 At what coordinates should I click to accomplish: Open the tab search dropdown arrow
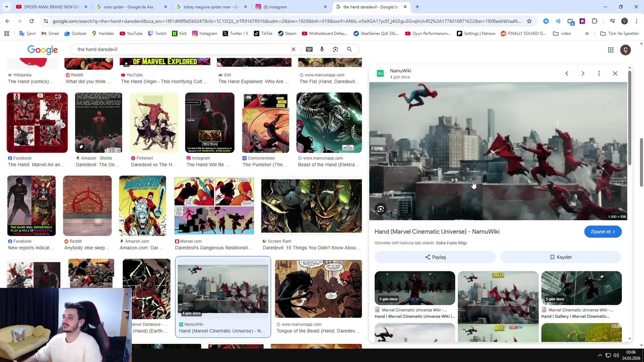[7, 7]
